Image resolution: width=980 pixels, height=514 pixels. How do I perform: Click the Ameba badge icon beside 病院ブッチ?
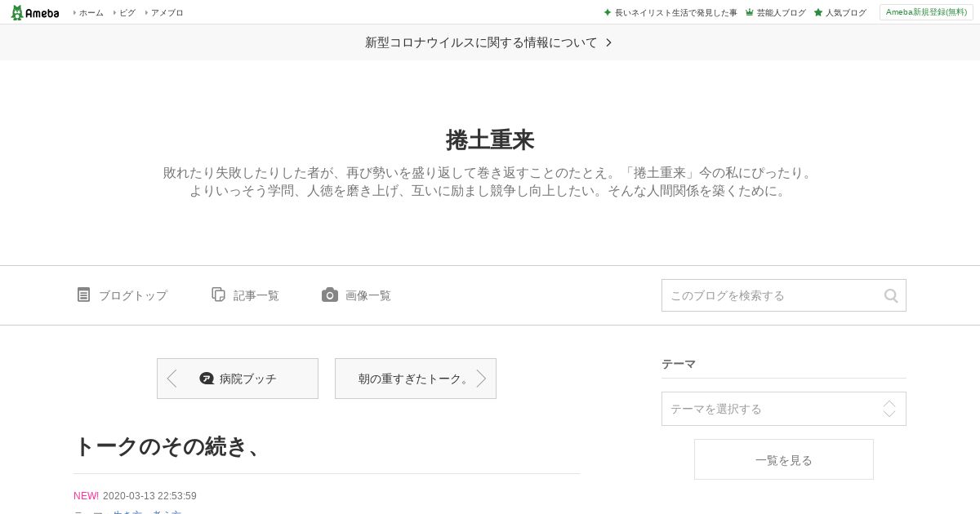point(207,379)
